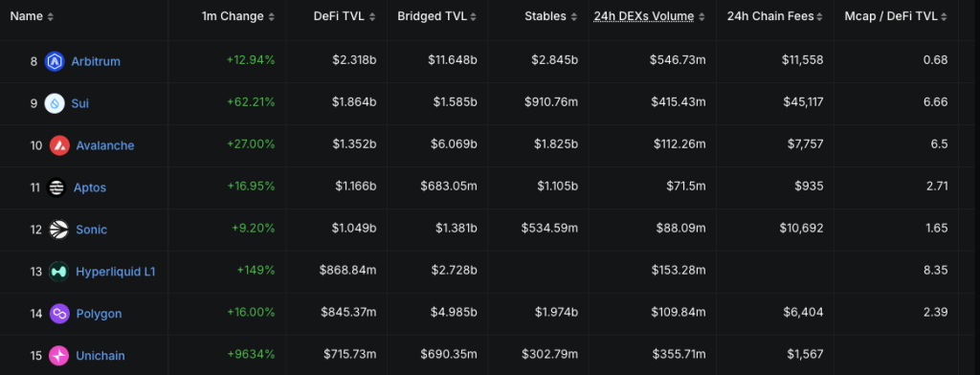Image resolution: width=980 pixels, height=375 pixels.
Task: Open the Hyperliquid L1 chain link
Action: [116, 272]
